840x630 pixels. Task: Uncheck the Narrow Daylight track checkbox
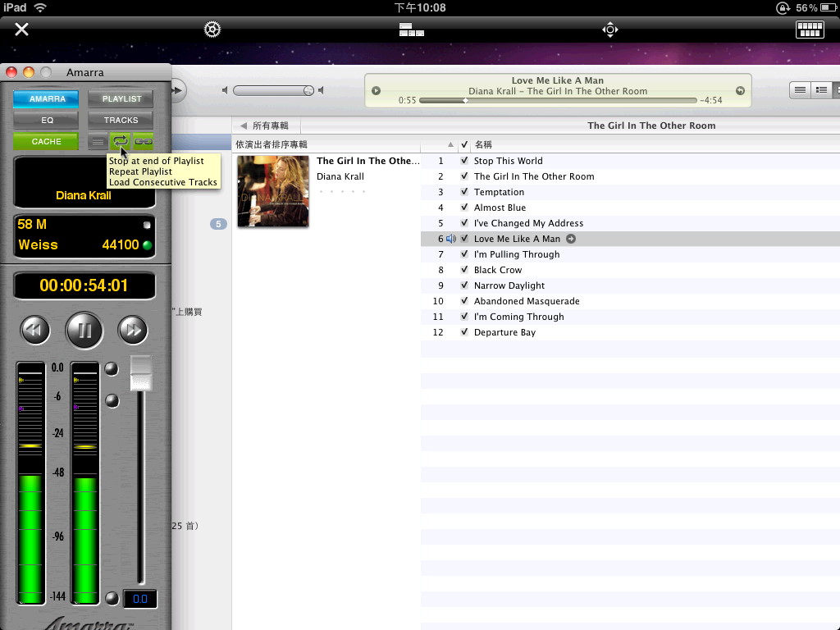[464, 285]
